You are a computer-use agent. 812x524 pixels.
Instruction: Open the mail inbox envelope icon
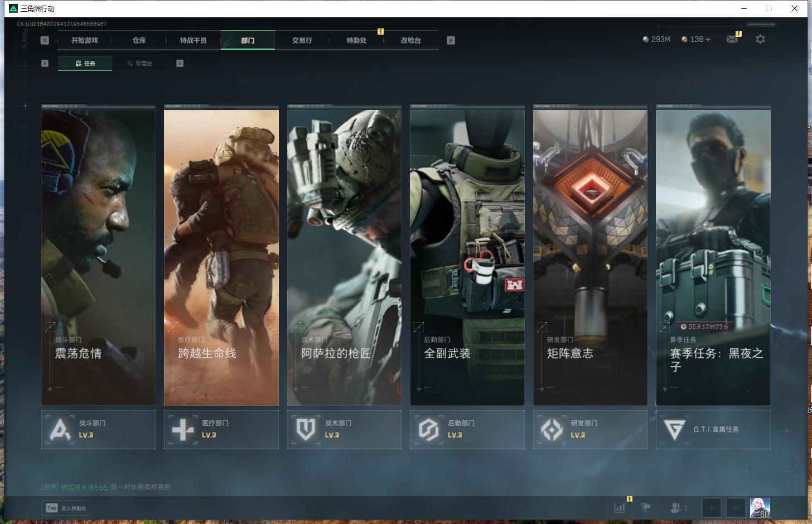(732, 39)
